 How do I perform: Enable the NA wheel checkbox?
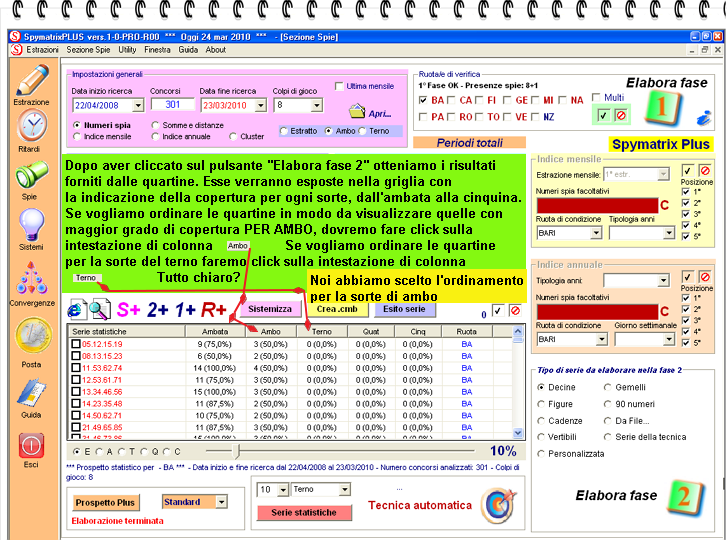tap(563, 100)
